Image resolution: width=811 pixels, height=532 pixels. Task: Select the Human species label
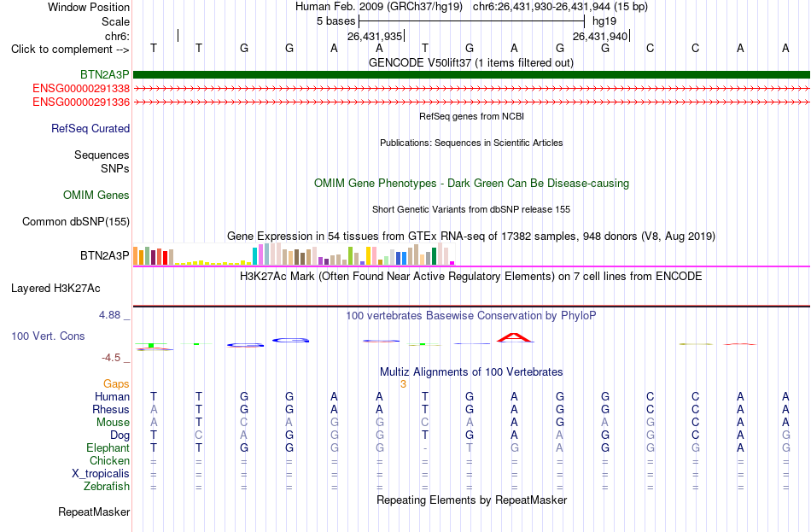tap(112, 397)
